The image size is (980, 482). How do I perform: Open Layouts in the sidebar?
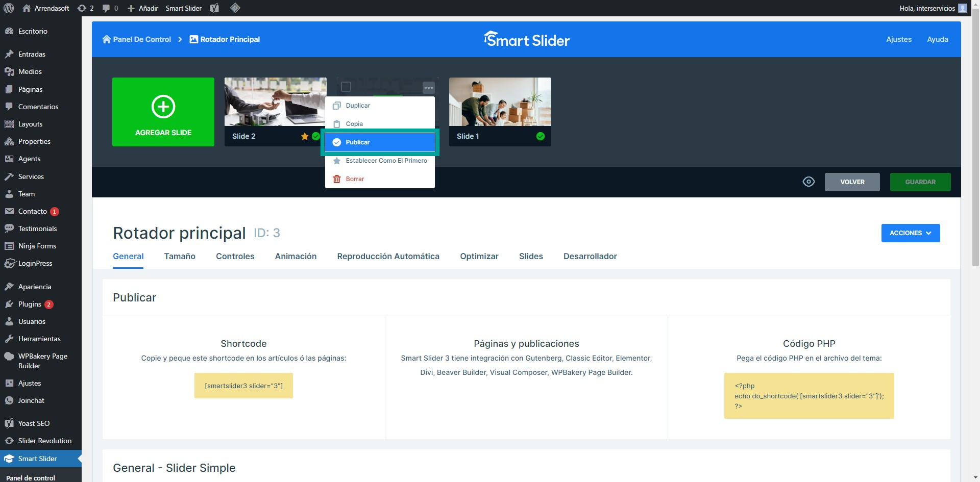click(x=41, y=124)
